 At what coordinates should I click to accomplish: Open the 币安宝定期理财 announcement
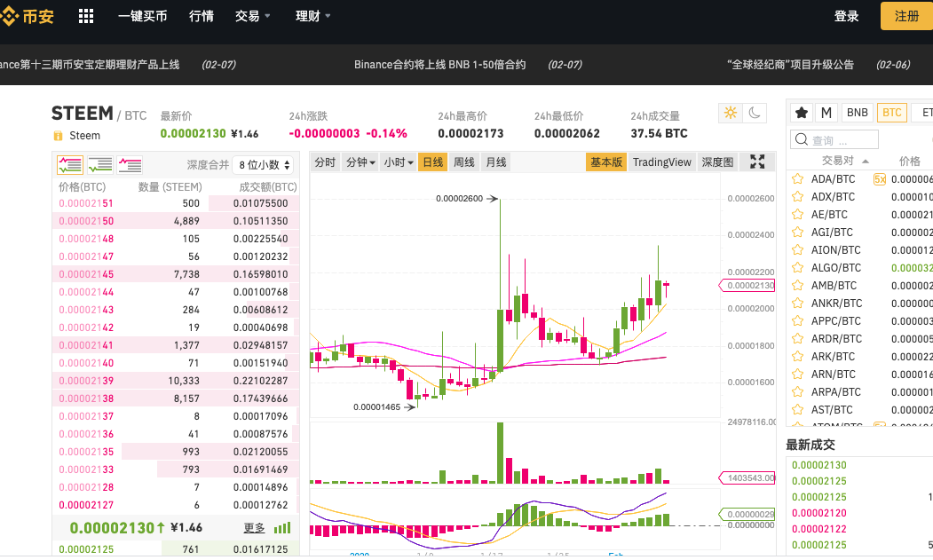[x=90, y=64]
